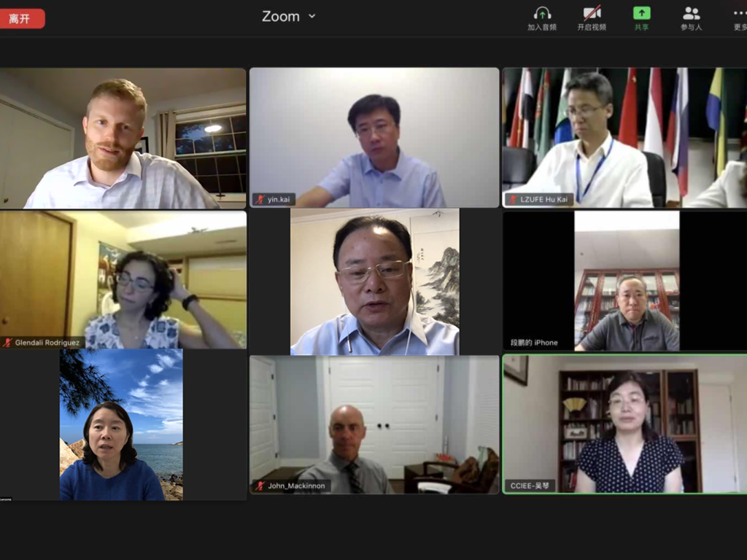Open the green share screen icon

pyautogui.click(x=641, y=13)
